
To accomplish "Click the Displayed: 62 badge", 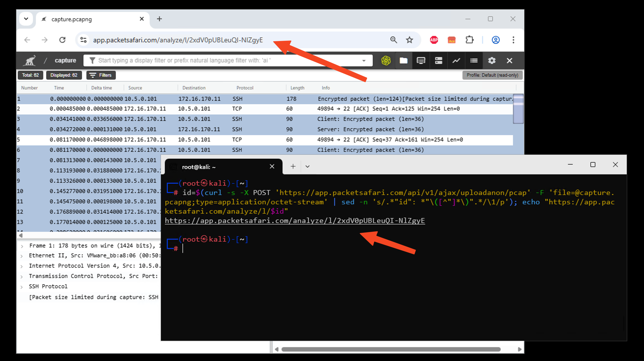I will 64,75.
